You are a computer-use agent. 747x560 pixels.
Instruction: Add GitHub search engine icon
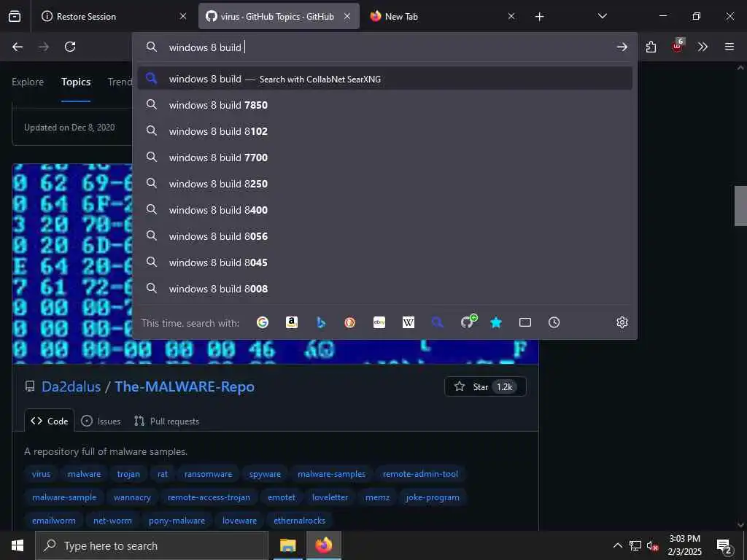tap(468, 322)
